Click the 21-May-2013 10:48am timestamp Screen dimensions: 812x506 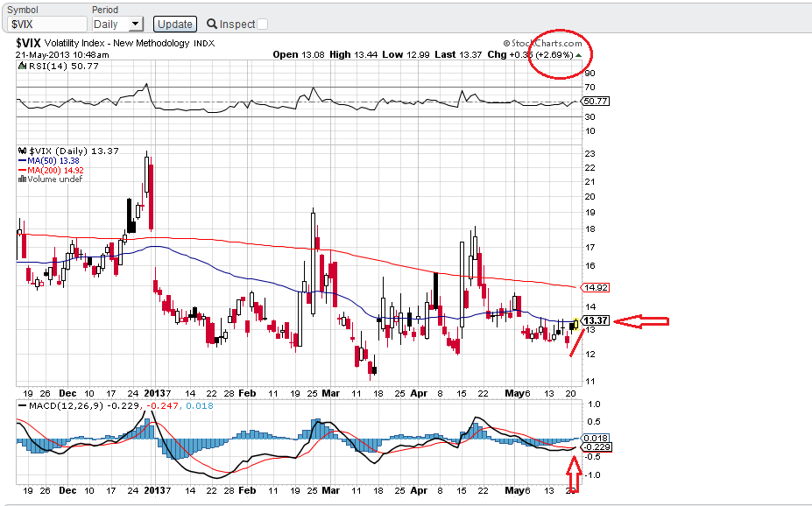62,55
